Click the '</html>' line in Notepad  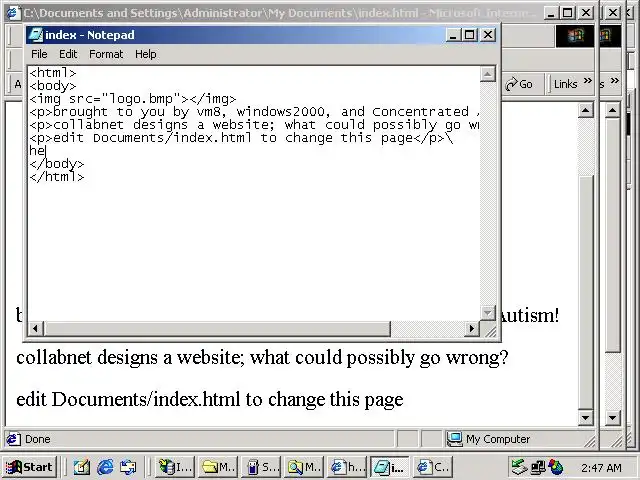pos(57,177)
